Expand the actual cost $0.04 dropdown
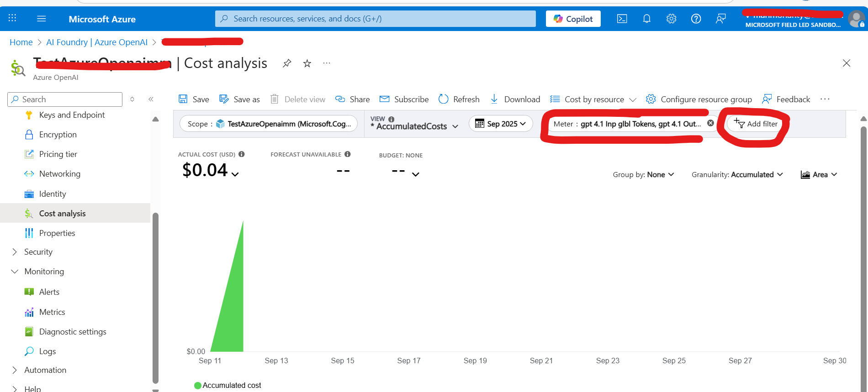868x392 pixels. pyautogui.click(x=235, y=174)
